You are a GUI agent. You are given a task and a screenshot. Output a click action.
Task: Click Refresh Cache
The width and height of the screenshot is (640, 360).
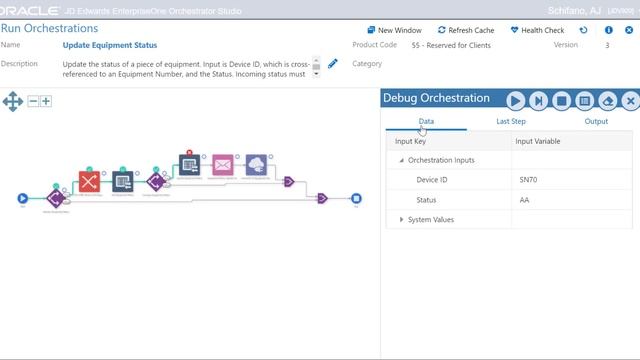[466, 30]
